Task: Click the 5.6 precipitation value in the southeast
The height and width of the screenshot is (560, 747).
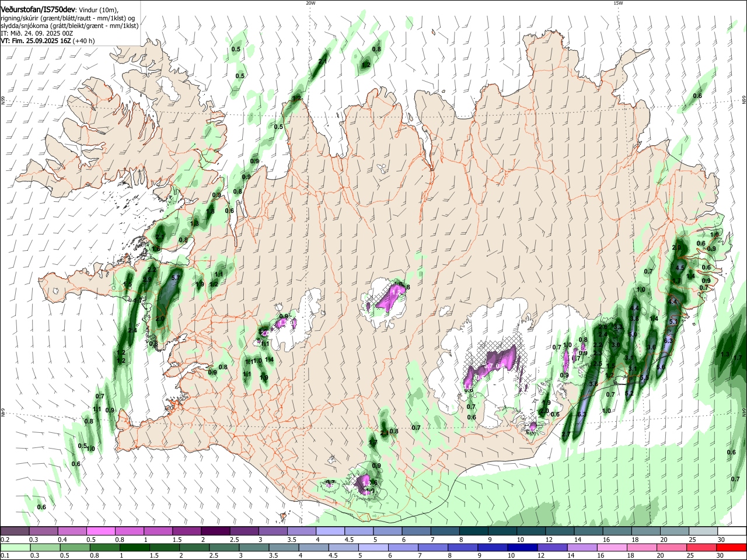Action: tap(661, 367)
